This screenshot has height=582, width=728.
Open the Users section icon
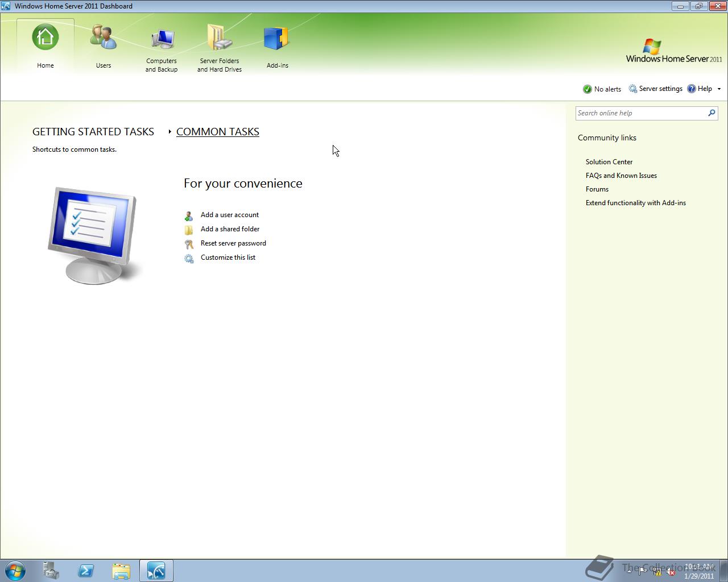click(x=104, y=38)
